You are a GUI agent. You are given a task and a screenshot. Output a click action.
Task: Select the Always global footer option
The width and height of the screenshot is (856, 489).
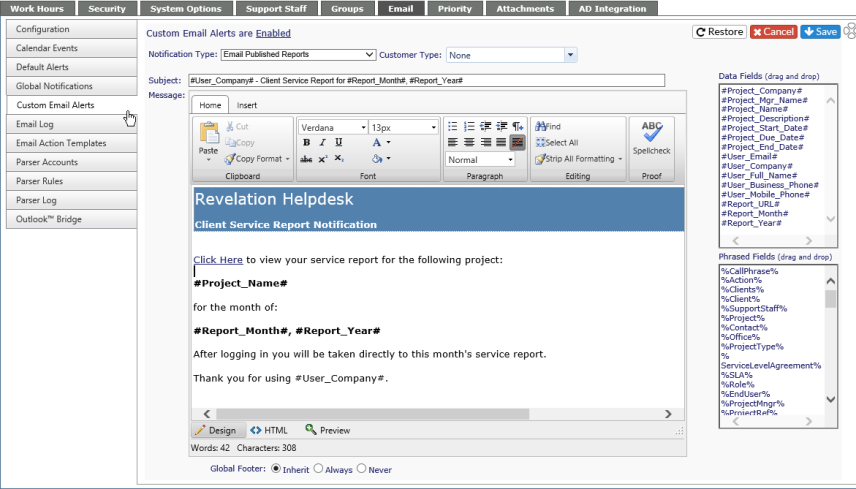tap(318, 468)
